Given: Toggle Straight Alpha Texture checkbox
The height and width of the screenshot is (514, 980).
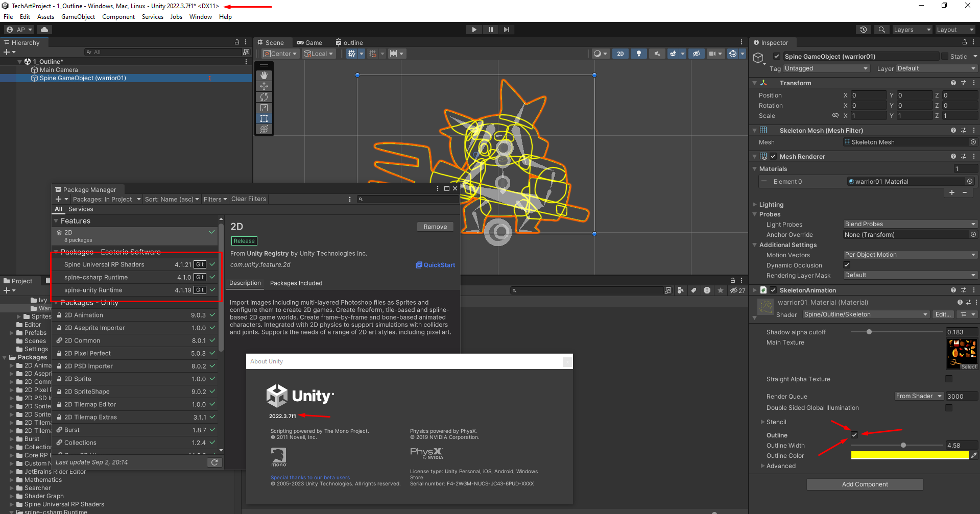Looking at the screenshot, I should pos(949,379).
